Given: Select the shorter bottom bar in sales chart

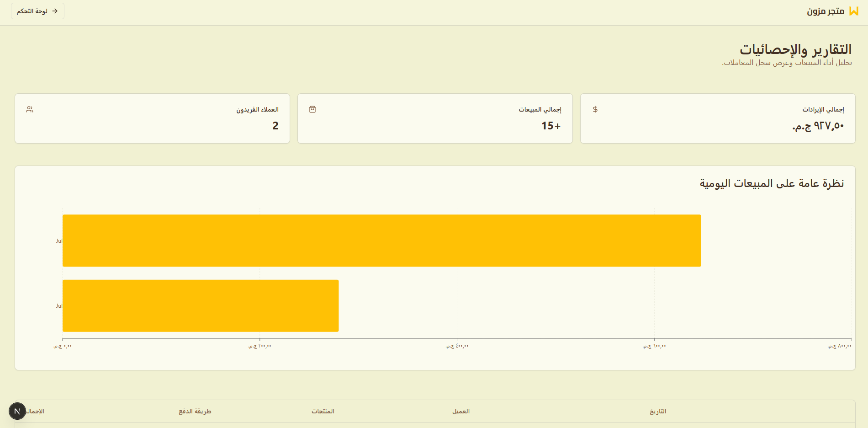Looking at the screenshot, I should click(x=201, y=305).
